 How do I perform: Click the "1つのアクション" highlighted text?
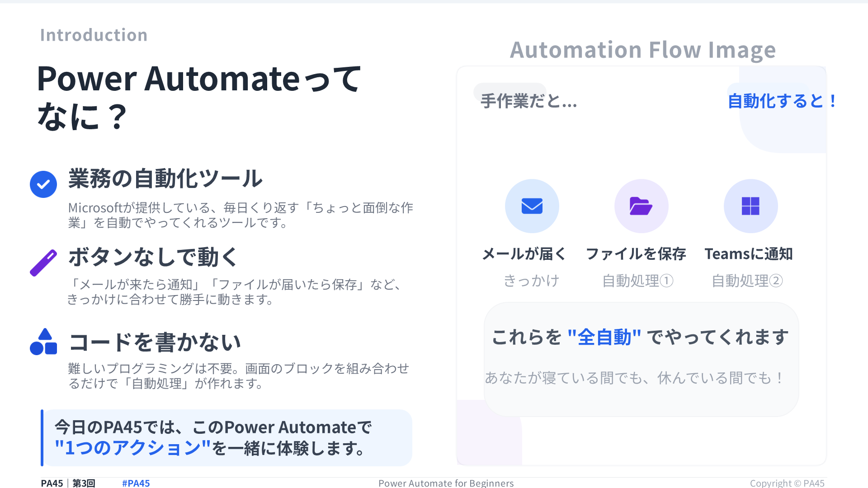132,448
